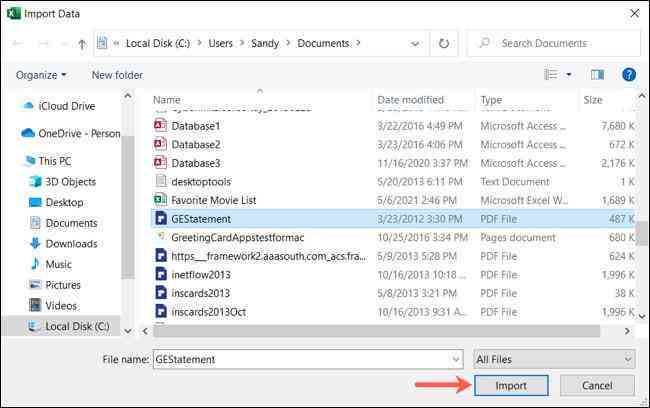
Task: Go up one folder level
Action: pyautogui.click(x=82, y=44)
